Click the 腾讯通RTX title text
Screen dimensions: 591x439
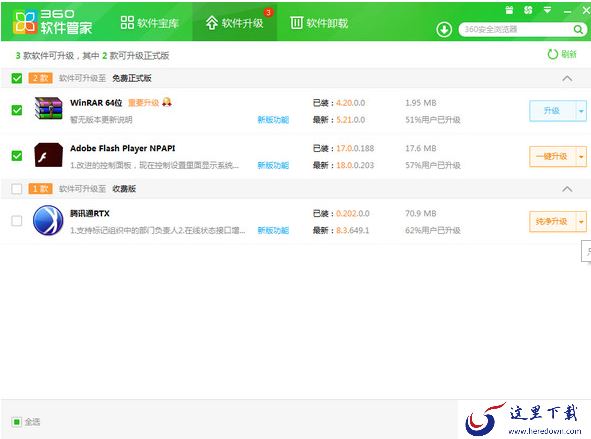[90, 213]
